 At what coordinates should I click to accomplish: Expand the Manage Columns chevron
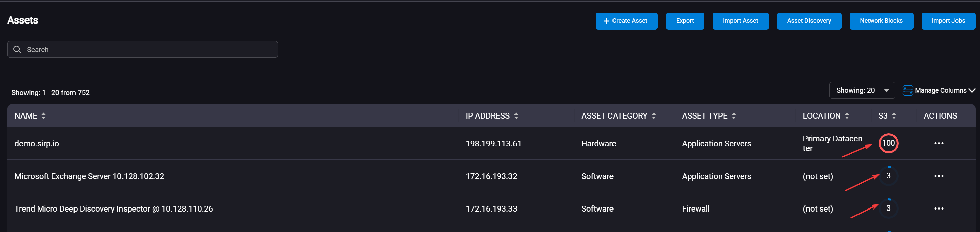[972, 91]
